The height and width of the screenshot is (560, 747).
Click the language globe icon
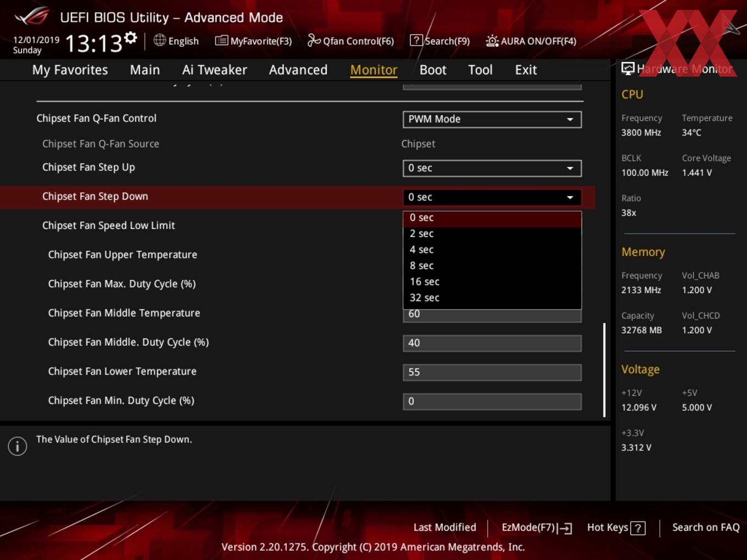point(159,40)
